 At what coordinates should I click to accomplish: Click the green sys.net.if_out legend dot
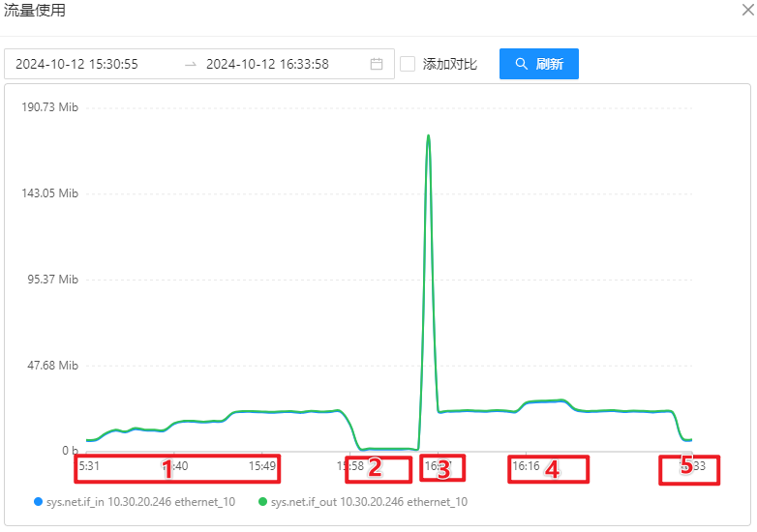point(262,502)
